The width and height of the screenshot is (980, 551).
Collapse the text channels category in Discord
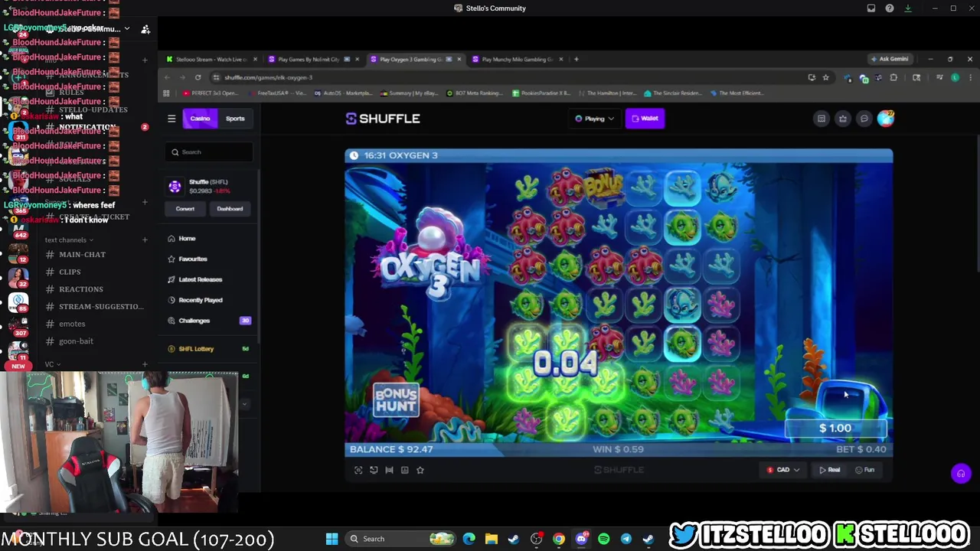[x=68, y=240]
